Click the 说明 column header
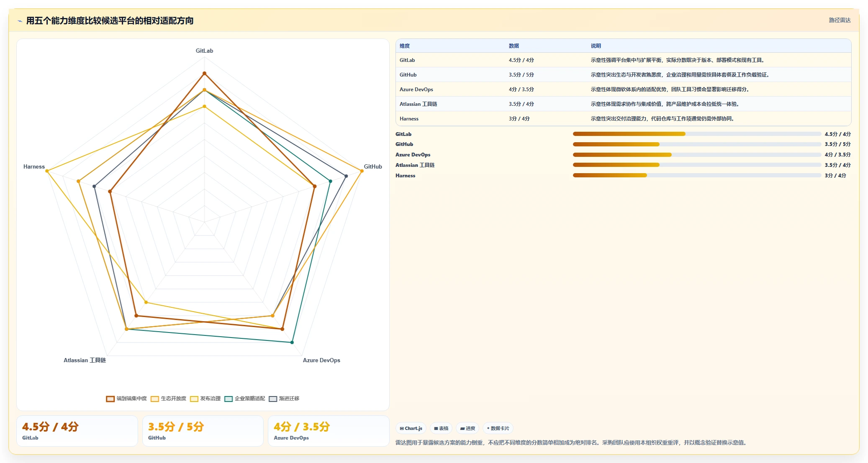Image resolution: width=868 pixels, height=463 pixels. click(x=596, y=46)
